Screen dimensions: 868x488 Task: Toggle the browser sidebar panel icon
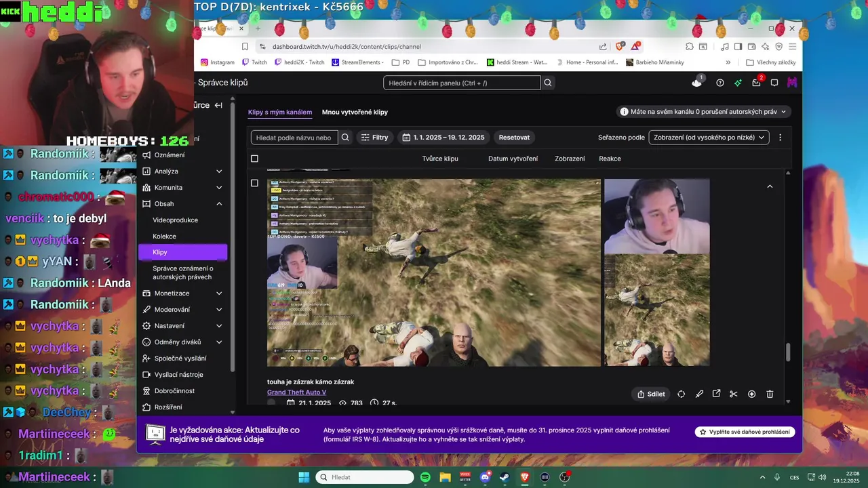(x=738, y=46)
